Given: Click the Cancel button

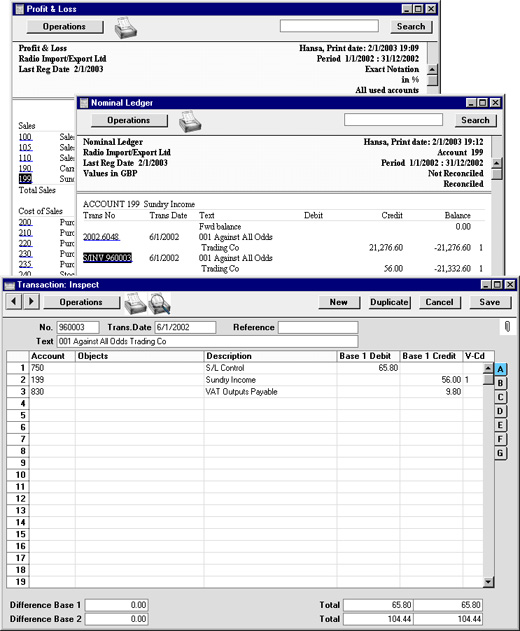Looking at the screenshot, I should coord(440,302).
